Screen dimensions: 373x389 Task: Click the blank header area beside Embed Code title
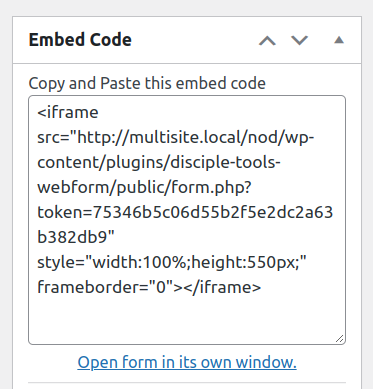click(193, 40)
